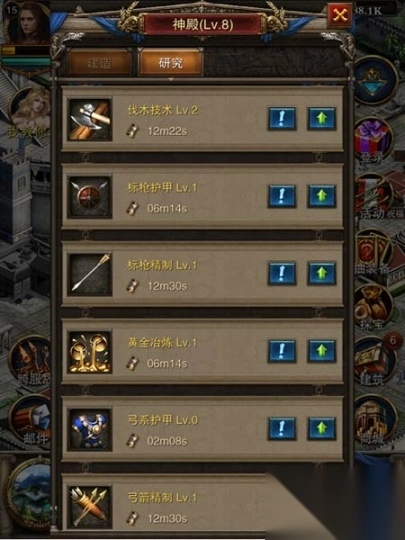Screen dimensions: 405x540
Task: Tap the player avatar portrait
Action: (x=26, y=23)
